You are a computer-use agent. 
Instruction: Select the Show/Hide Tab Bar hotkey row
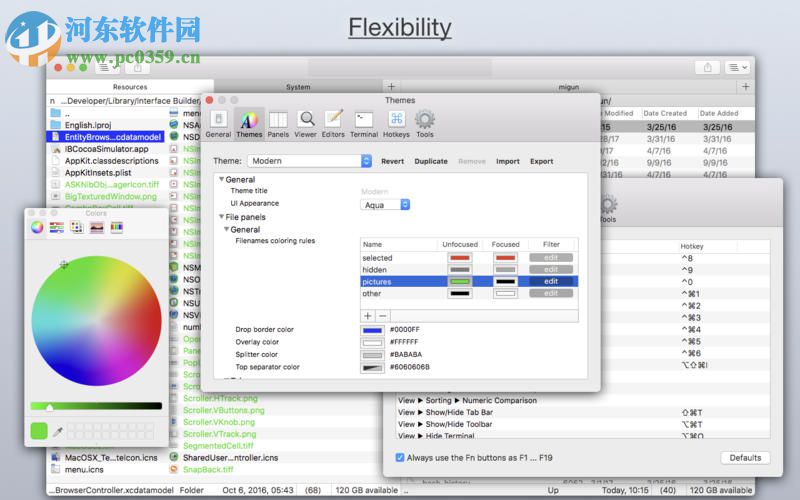coord(583,412)
